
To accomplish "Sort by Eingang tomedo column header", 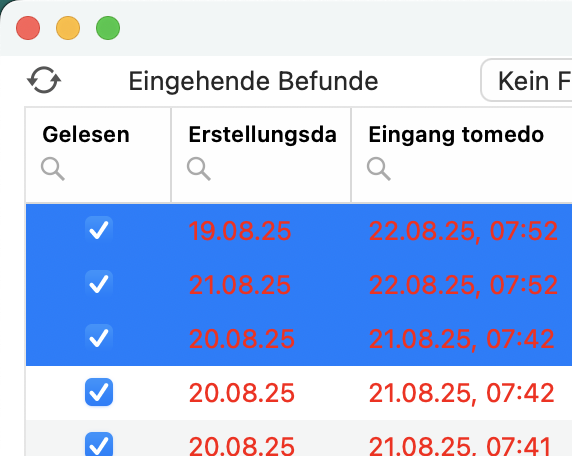I will (x=456, y=134).
